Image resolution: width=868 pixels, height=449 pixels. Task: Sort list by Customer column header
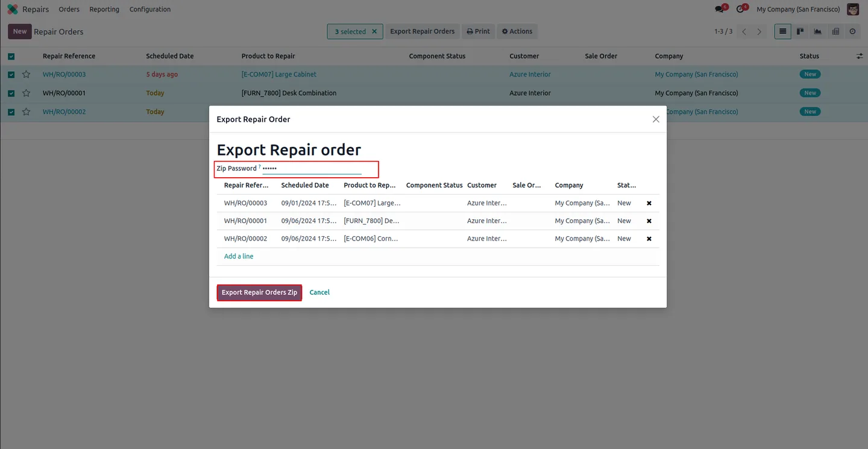point(524,56)
